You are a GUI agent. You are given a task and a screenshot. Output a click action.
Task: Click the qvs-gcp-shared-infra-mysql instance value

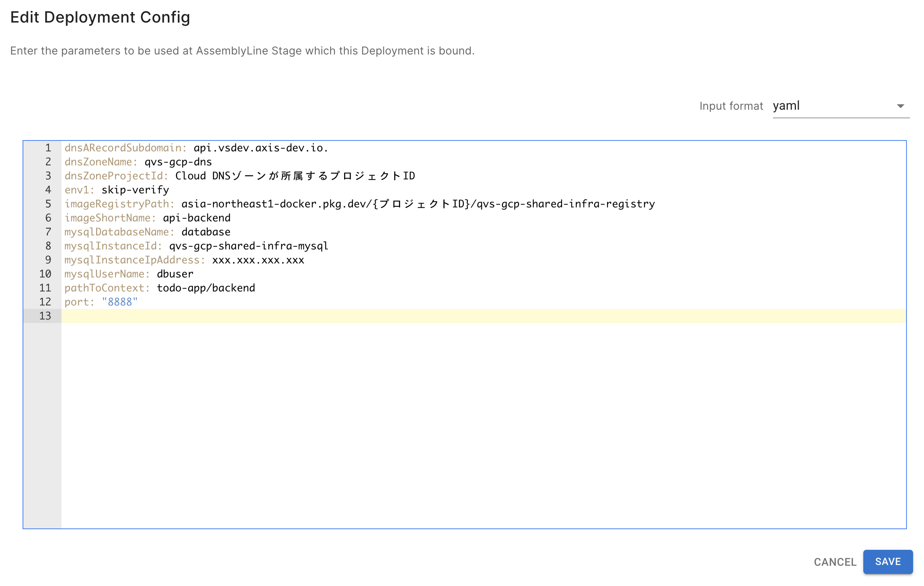pyautogui.click(x=249, y=246)
